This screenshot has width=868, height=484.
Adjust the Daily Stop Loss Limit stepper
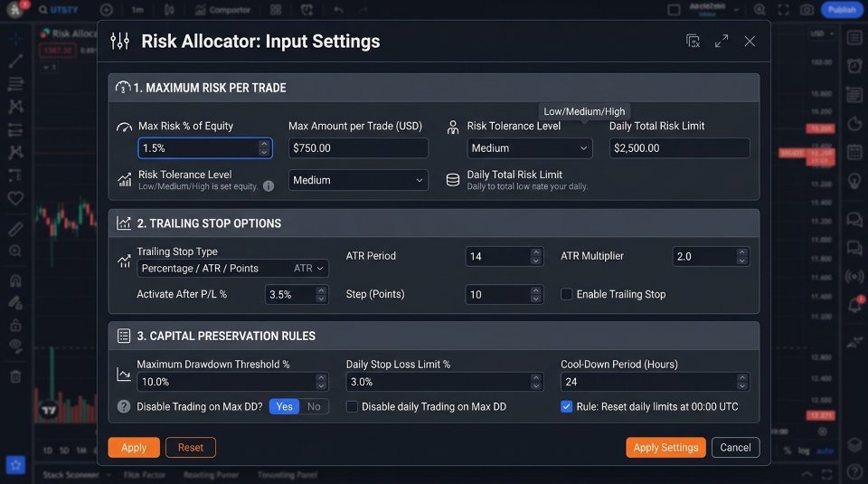(535, 382)
